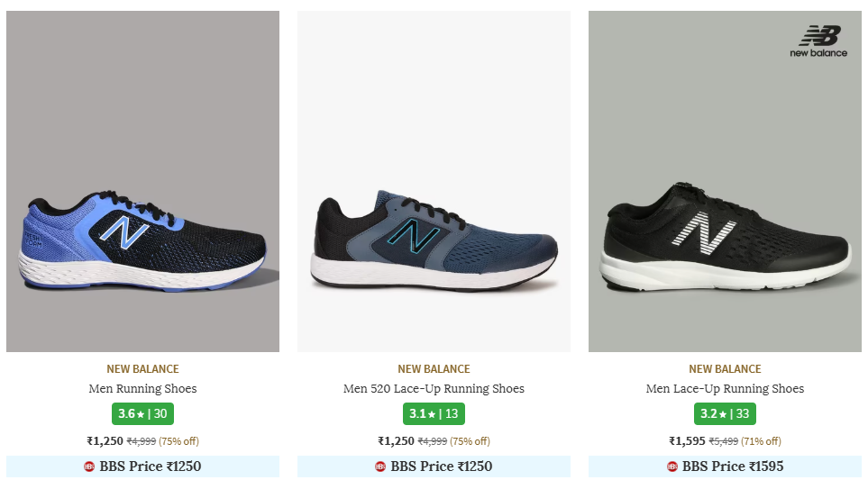868x489 pixels.
Task: Click the review count 30 in rating badge
Action: click(160, 414)
